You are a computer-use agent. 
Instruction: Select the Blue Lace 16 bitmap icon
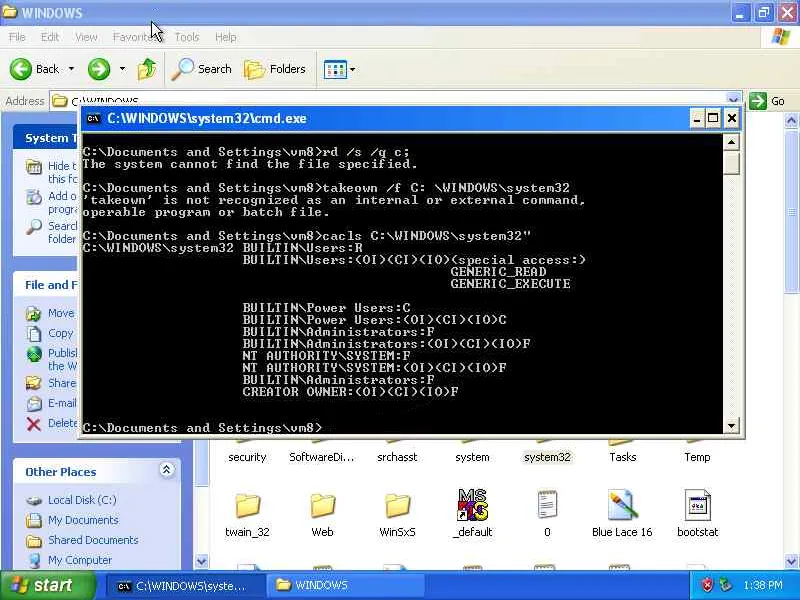point(622,505)
